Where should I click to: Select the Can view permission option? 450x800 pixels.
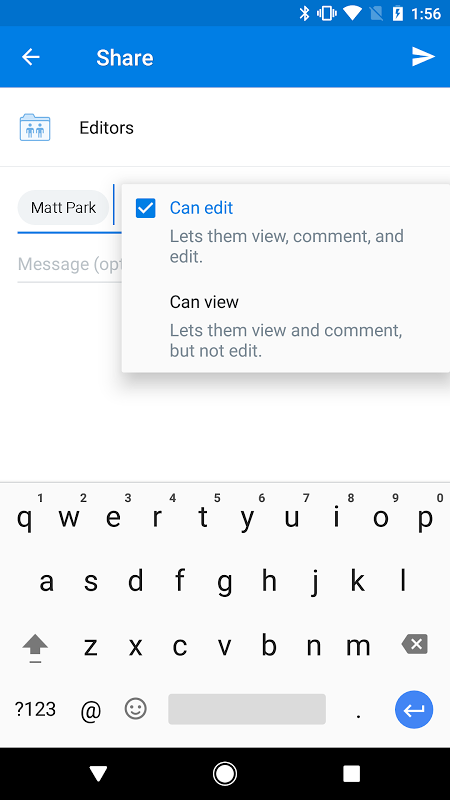click(286, 326)
